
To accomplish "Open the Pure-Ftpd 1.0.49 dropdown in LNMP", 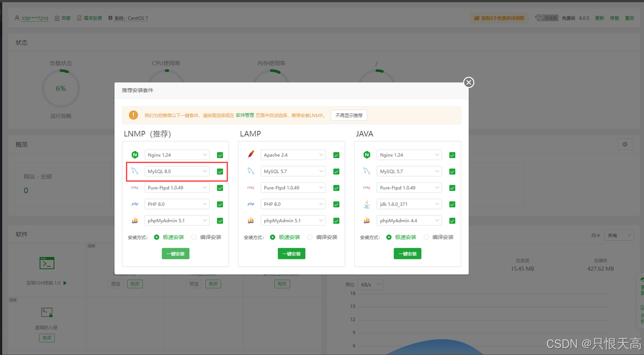I will click(177, 188).
